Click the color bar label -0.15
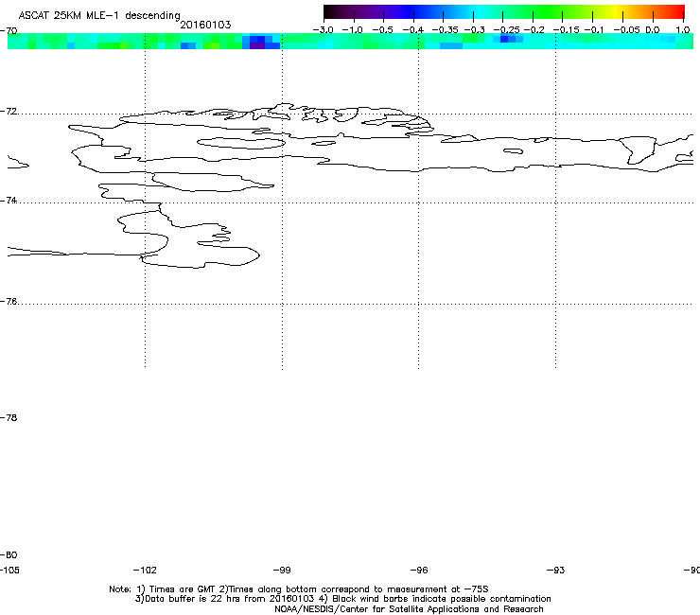This screenshot has height=615, width=700. click(566, 30)
